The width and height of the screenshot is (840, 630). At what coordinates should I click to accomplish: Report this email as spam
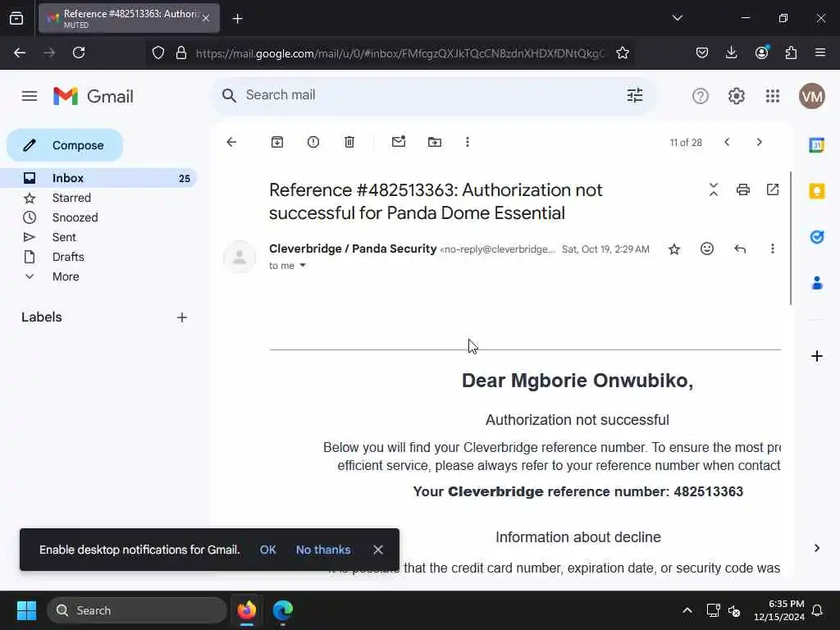[x=313, y=142]
